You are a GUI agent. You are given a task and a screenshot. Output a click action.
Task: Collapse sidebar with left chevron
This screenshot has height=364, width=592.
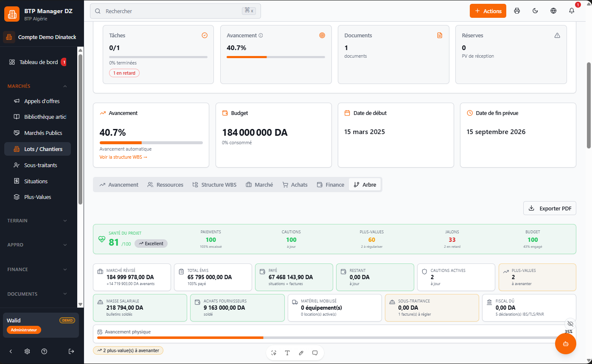pyautogui.click(x=11, y=351)
